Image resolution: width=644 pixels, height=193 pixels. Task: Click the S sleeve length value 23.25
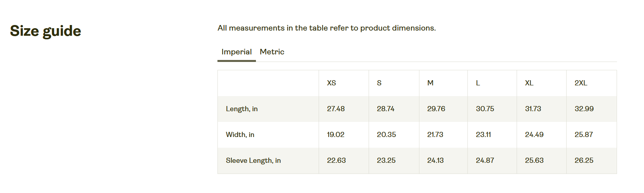pyautogui.click(x=386, y=160)
